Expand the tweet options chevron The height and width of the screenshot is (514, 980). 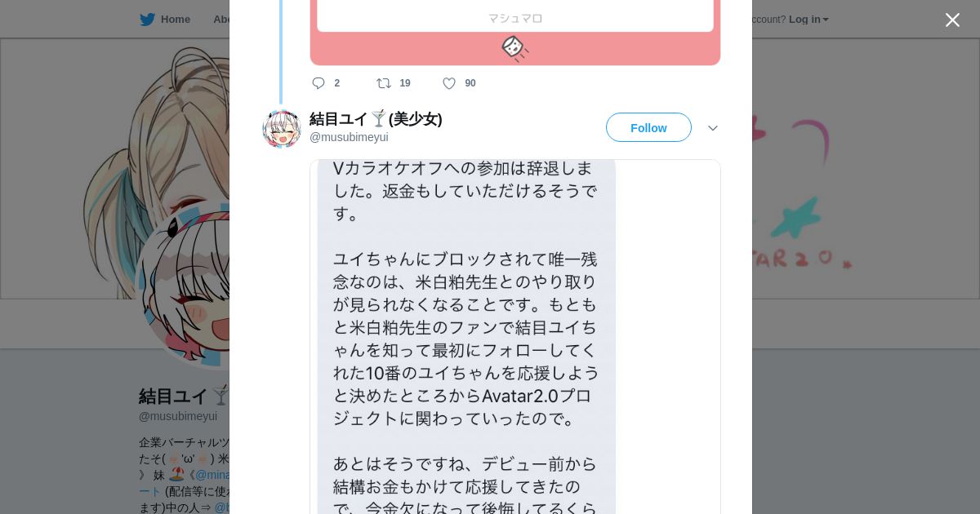713,128
